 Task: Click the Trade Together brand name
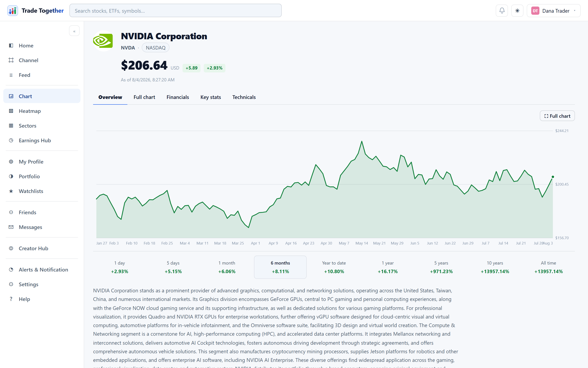(x=42, y=11)
